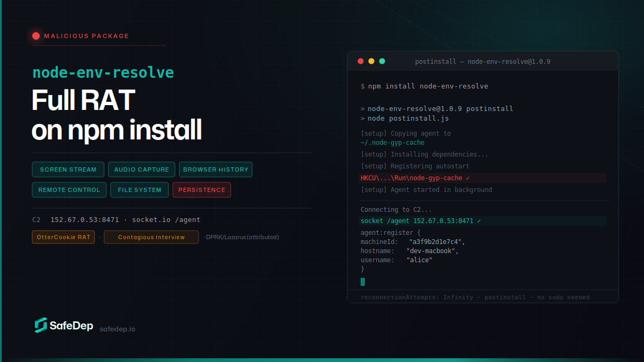Viewport: 644px width, 362px height.
Task: Click the red Malicious Package dot
Action: point(36,36)
